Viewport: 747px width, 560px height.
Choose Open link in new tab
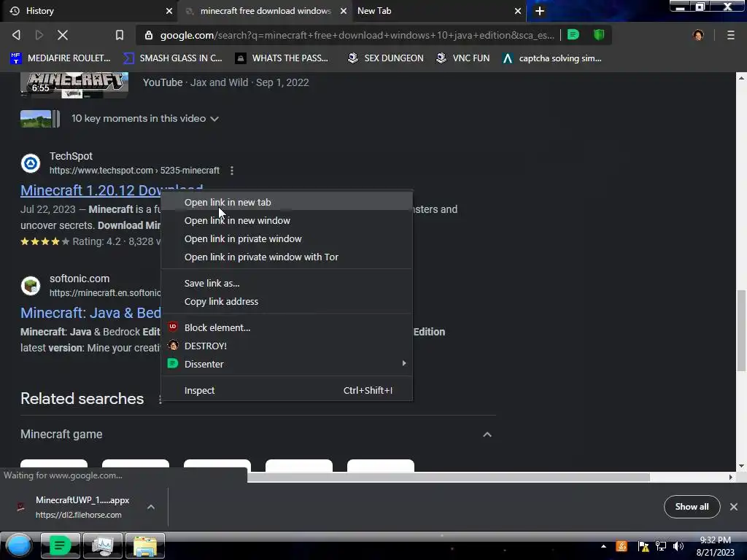287,203
